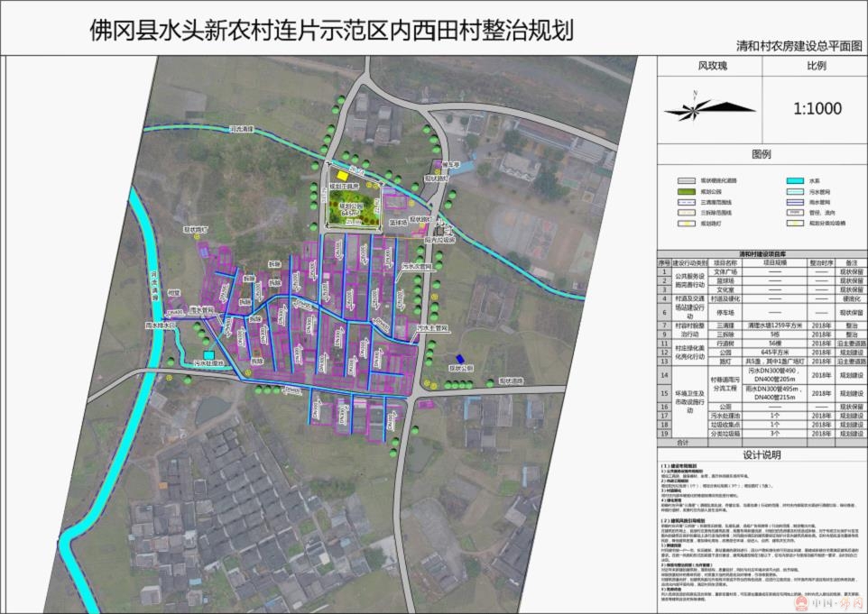Click the 设计说明 section heading
868x614 pixels.
(x=762, y=455)
